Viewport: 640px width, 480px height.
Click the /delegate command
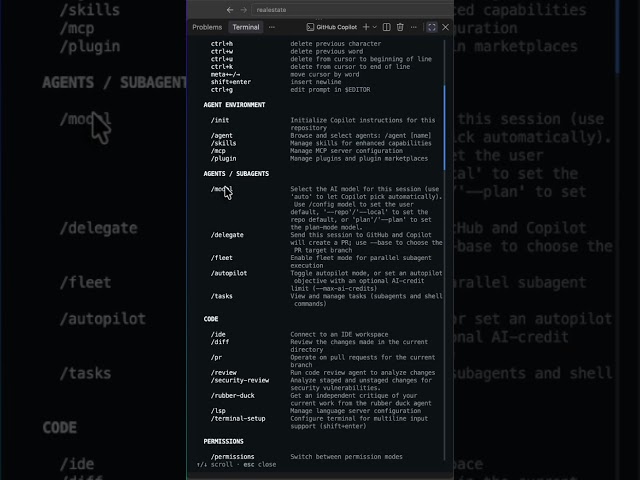[227, 235]
